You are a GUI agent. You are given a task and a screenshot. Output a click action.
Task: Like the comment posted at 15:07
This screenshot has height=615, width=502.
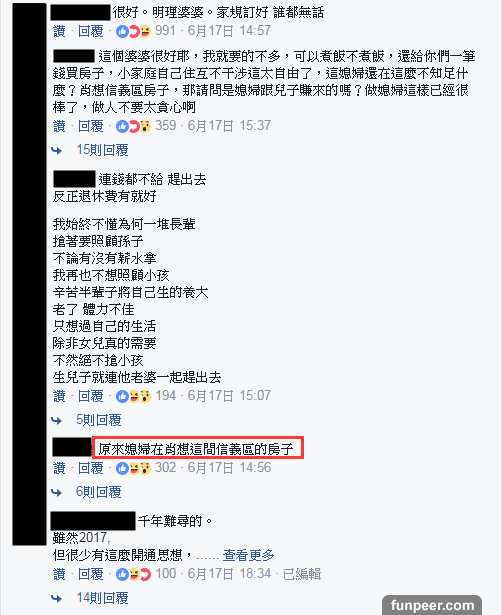click(x=59, y=396)
